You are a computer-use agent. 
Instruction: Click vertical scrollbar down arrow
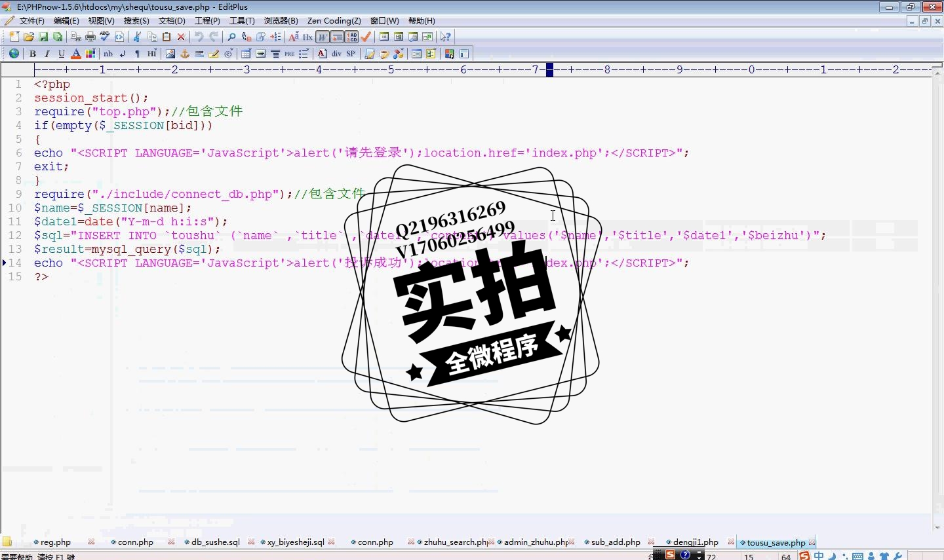pyautogui.click(x=938, y=528)
